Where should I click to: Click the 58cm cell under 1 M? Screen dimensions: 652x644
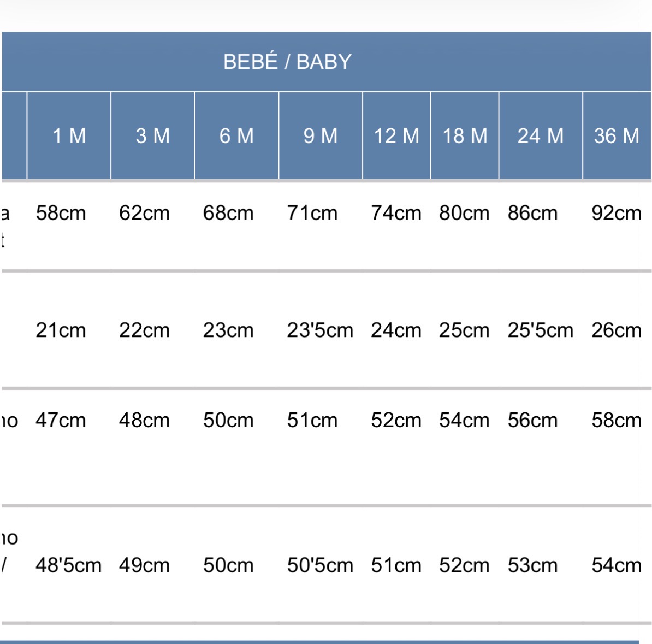(x=61, y=213)
